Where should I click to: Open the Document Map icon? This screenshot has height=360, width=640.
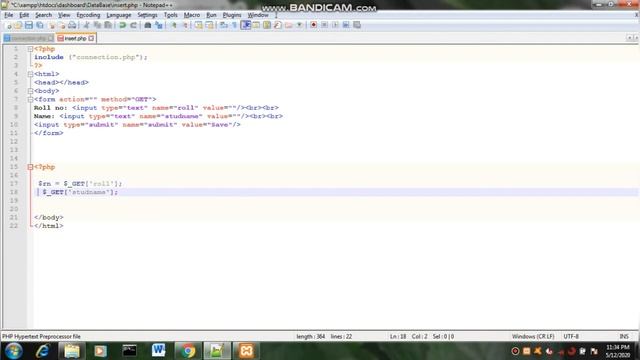(x=267, y=25)
